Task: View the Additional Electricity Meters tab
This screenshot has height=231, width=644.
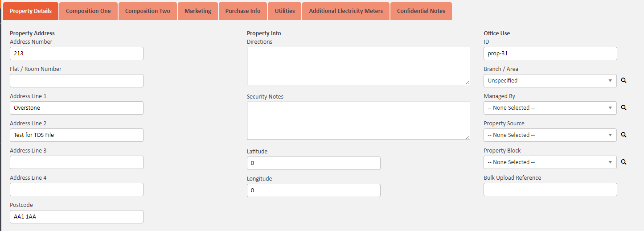Action: tap(346, 11)
